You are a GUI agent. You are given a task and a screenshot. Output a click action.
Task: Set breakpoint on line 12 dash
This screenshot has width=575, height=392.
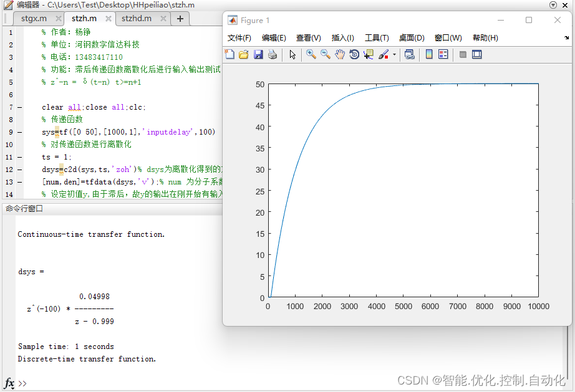click(x=20, y=170)
